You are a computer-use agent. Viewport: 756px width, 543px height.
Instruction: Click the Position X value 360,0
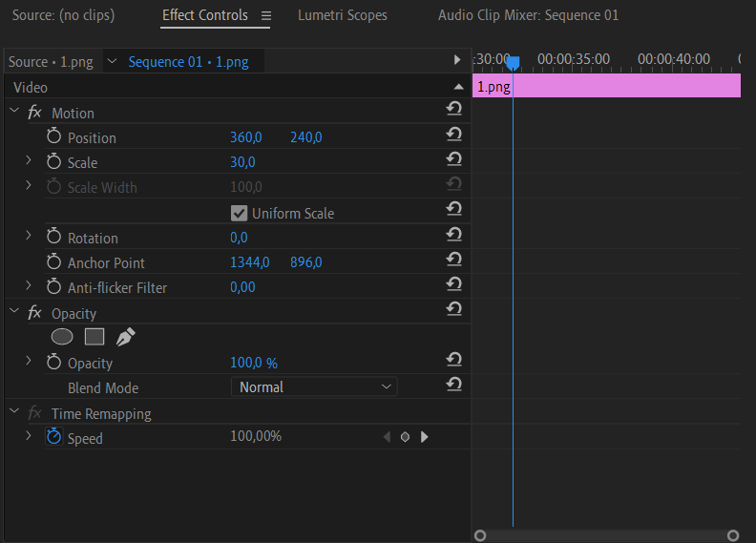pos(246,137)
